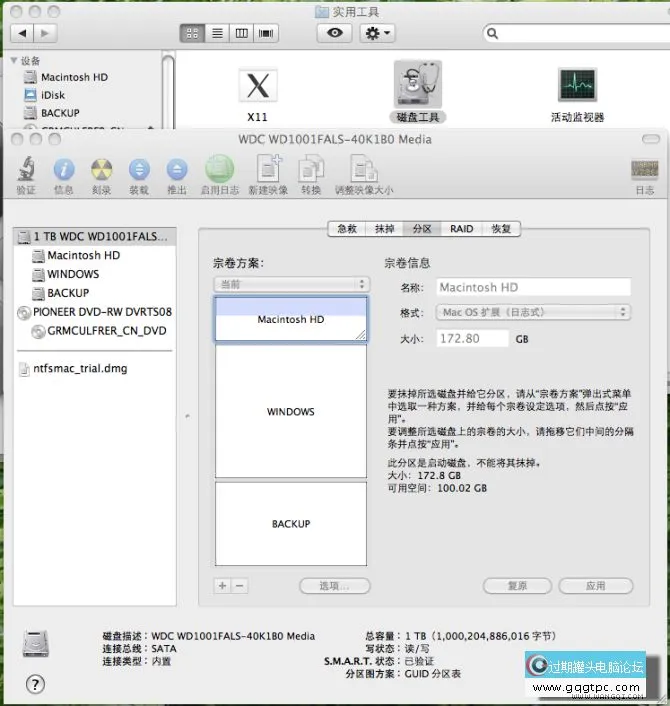Go forward in the Finder window
The width and height of the screenshot is (670, 706).
coord(45,33)
